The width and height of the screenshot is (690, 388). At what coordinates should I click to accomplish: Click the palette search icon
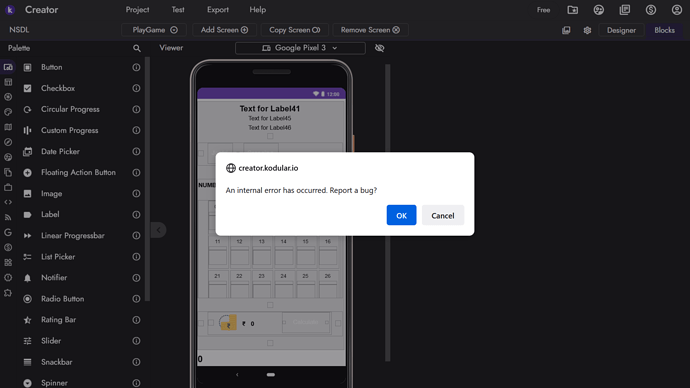click(137, 48)
